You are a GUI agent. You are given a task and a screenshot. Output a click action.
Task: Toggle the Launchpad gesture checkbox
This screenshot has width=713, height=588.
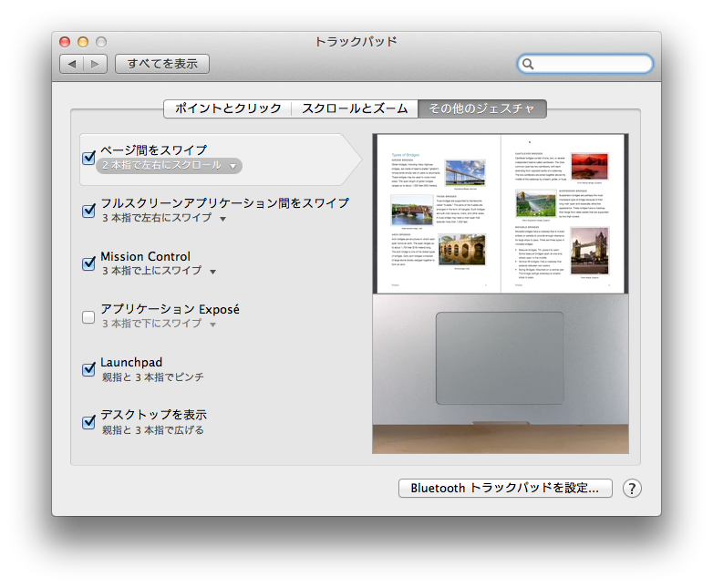coord(88,369)
